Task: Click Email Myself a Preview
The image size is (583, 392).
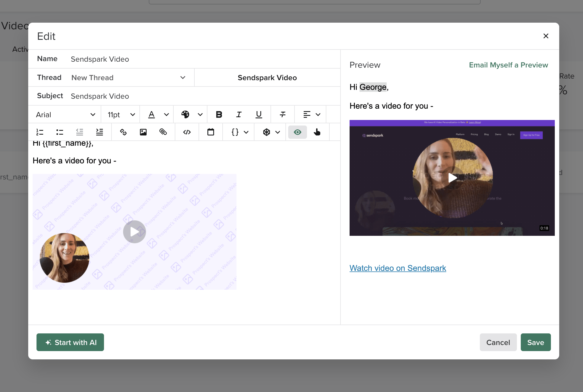Action: (508, 65)
